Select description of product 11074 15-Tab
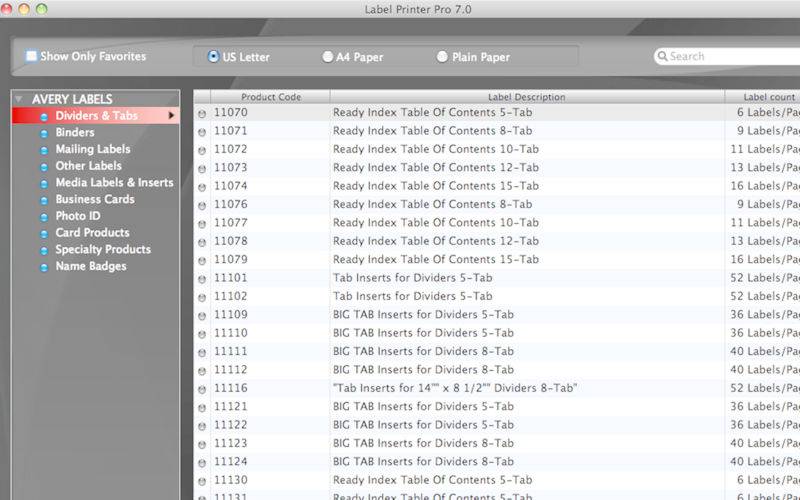The width and height of the screenshot is (800, 500). [436, 186]
